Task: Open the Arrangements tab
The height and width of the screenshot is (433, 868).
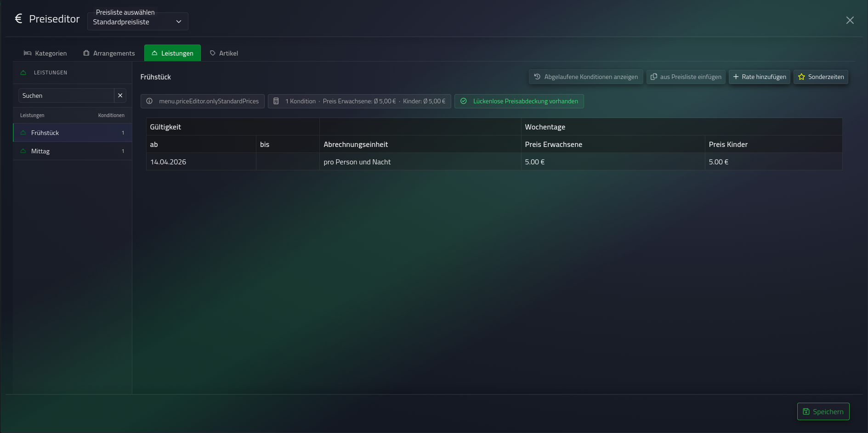Action: [x=109, y=53]
